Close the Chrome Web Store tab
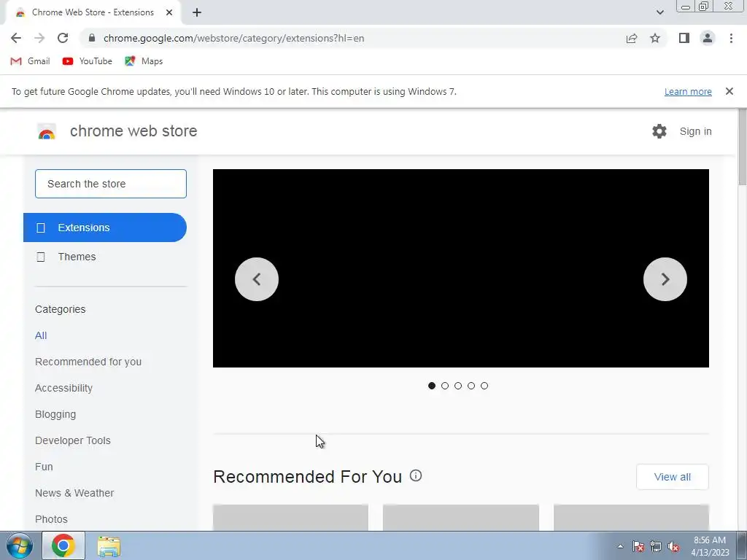Screen dimensions: 747x560 point(169,13)
